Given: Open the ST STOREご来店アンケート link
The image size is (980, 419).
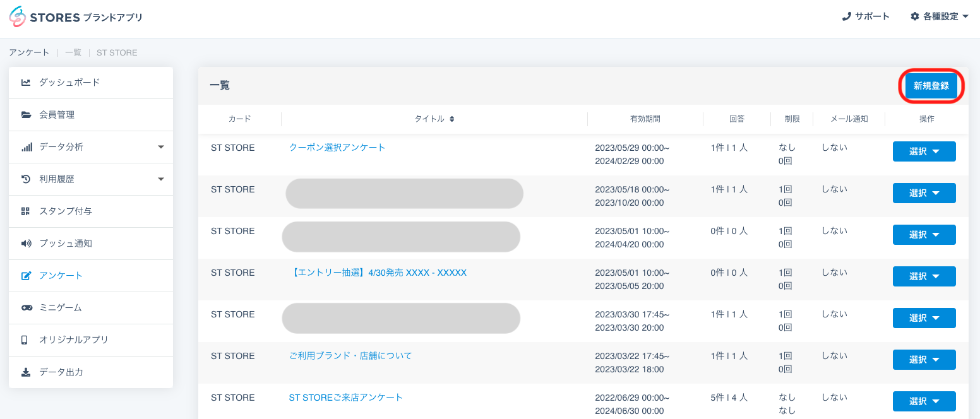Looking at the screenshot, I should [x=345, y=398].
